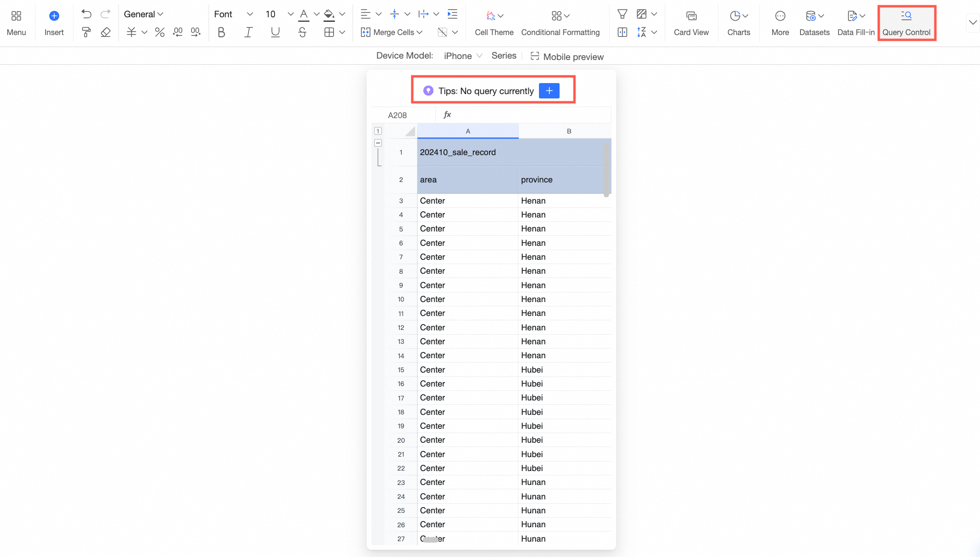Screen dimensions: 980x557
Task: Expand the iPhone device model dropdown
Action: click(463, 56)
